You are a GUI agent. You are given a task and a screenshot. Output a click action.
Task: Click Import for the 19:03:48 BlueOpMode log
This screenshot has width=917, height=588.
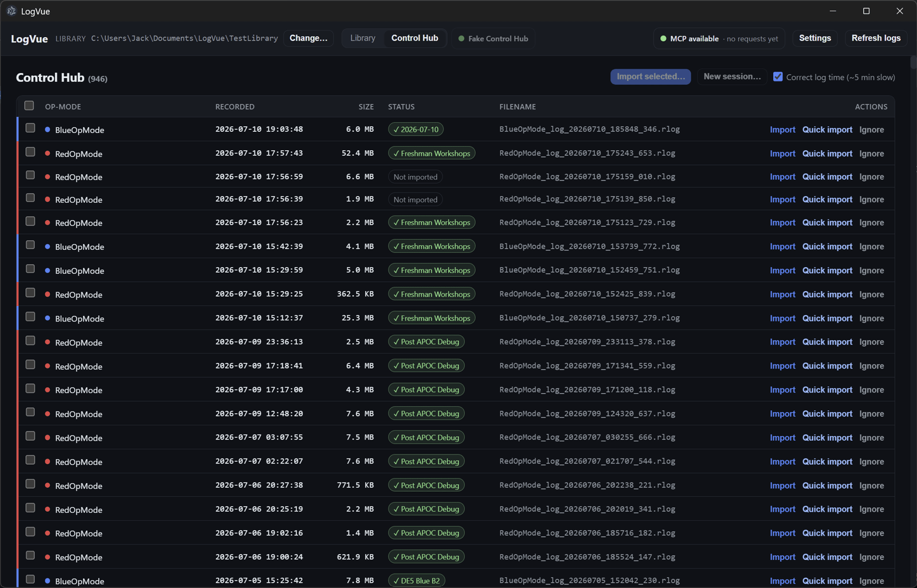(782, 130)
